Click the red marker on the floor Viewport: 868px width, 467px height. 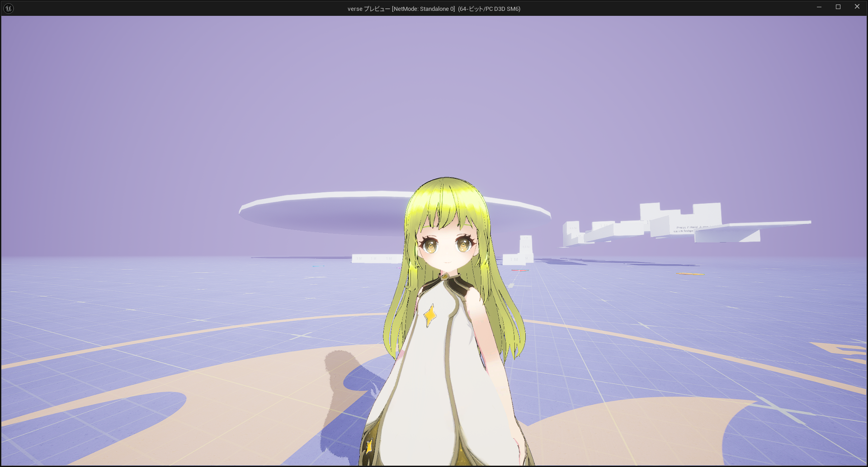point(520,270)
